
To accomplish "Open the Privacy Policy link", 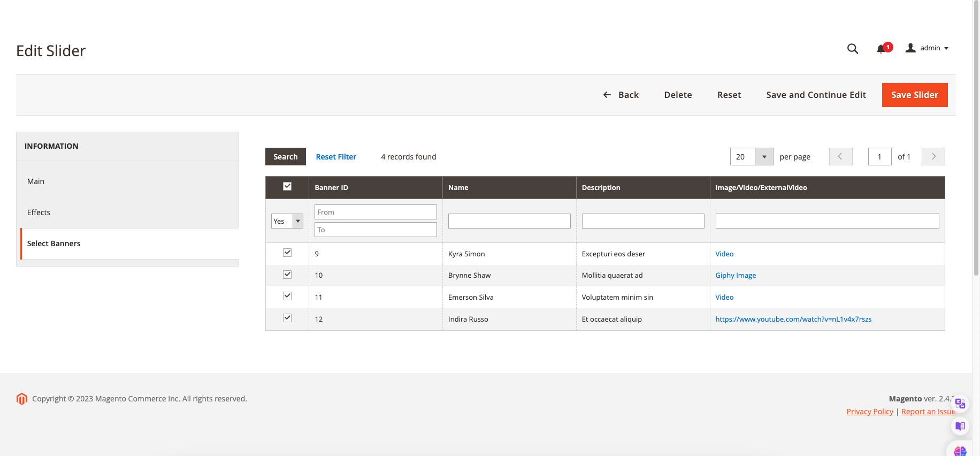I will [870, 412].
